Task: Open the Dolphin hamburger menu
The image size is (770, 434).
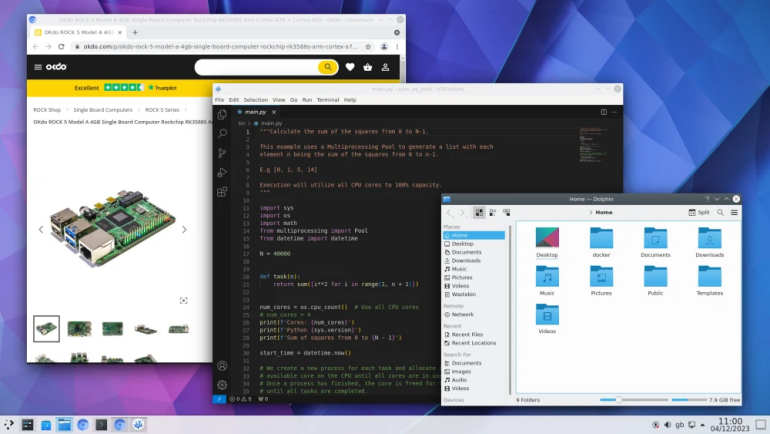Action: click(x=735, y=212)
